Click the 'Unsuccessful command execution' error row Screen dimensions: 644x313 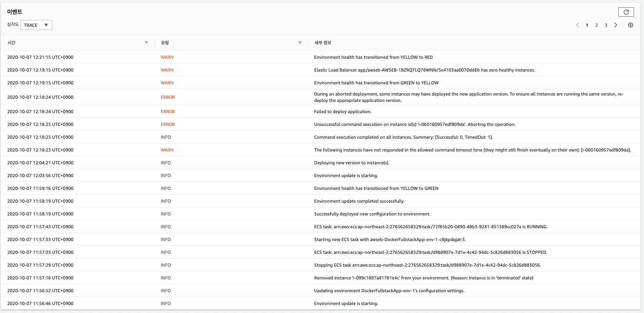tap(415, 124)
